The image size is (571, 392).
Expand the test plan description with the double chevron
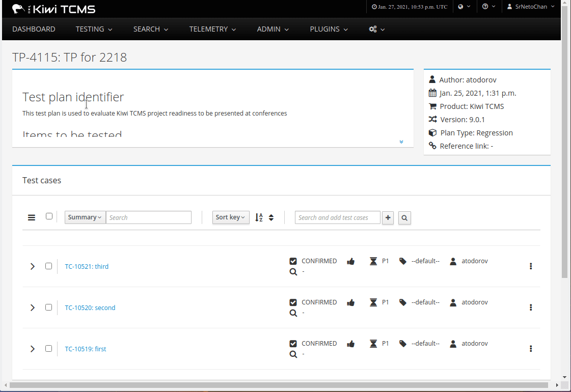coord(401,142)
